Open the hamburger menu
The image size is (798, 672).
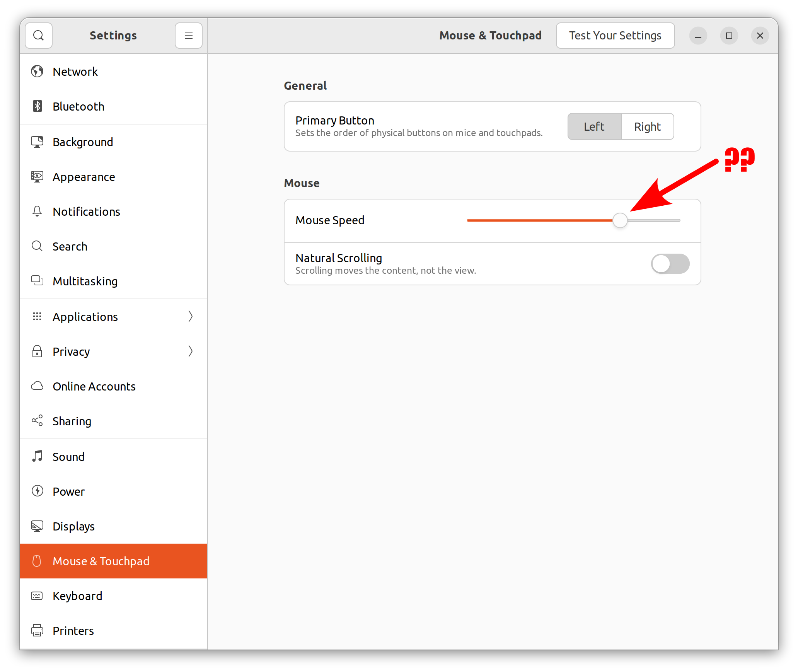(x=189, y=35)
